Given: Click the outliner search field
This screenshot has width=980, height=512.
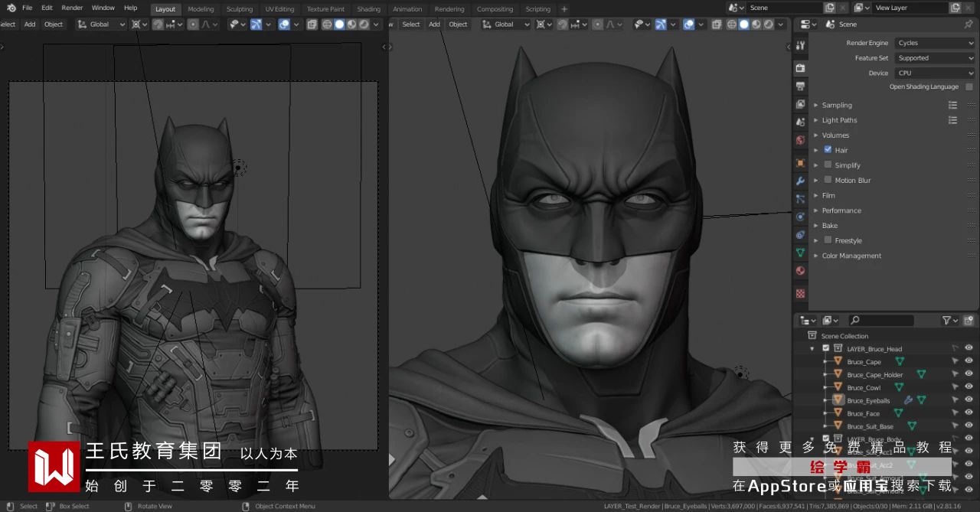Looking at the screenshot, I should click(x=880, y=321).
